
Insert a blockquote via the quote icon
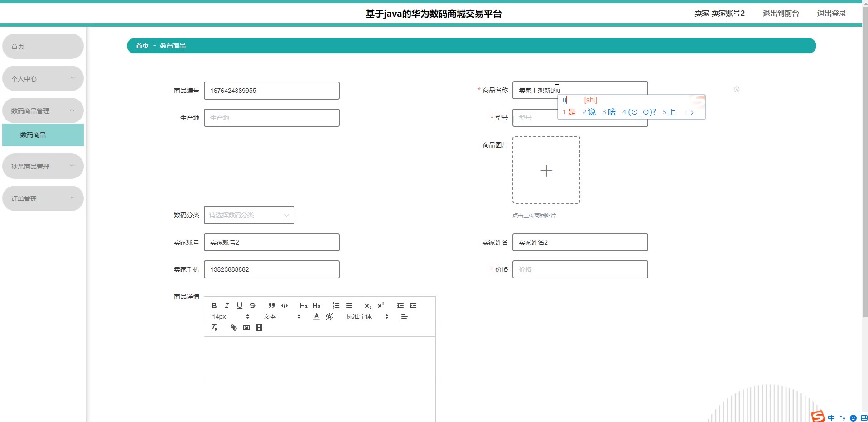(x=272, y=306)
